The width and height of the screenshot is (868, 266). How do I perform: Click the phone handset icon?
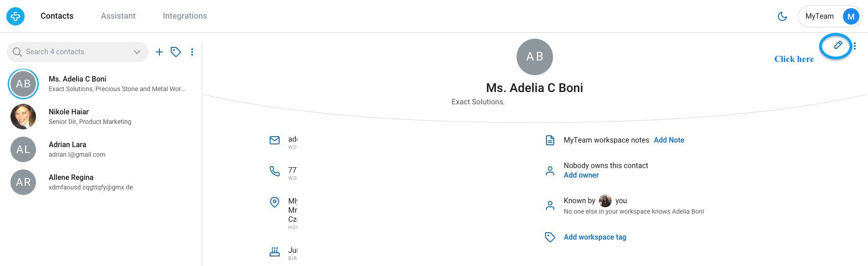tap(275, 171)
